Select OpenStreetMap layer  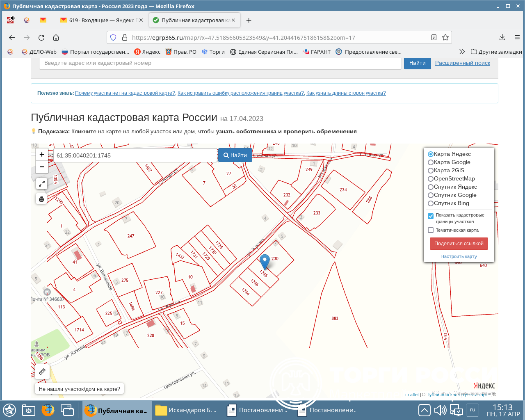tap(451, 178)
